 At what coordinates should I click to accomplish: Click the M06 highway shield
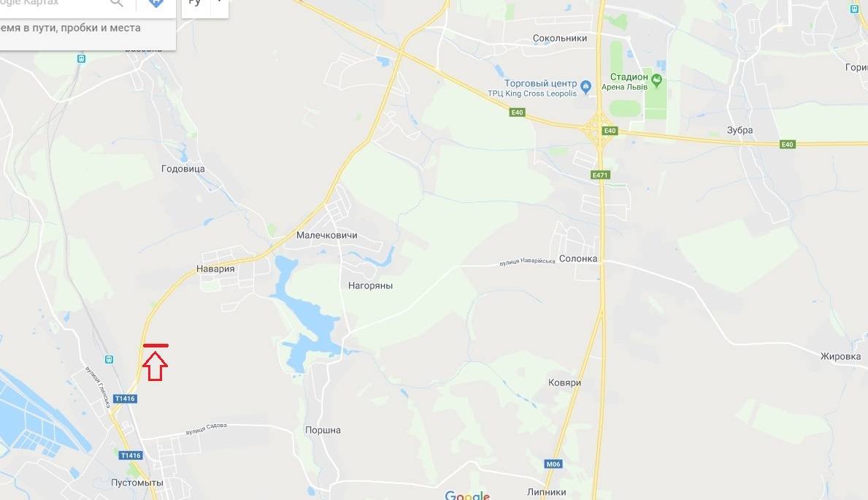(553, 464)
